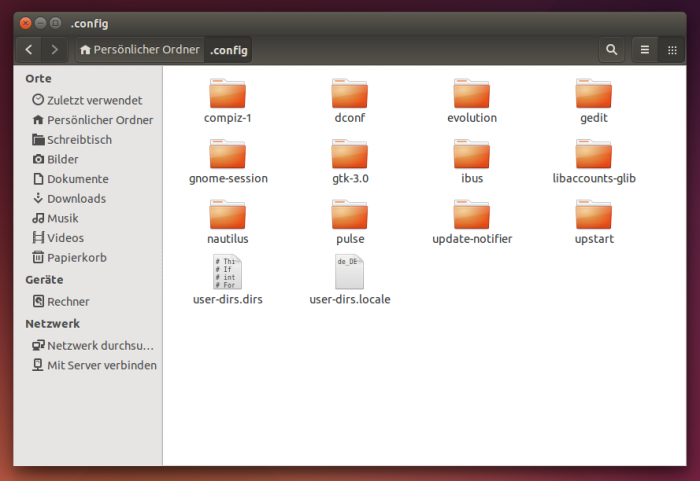
Task: Select the compiz-1 folder icon
Action: 228,94
